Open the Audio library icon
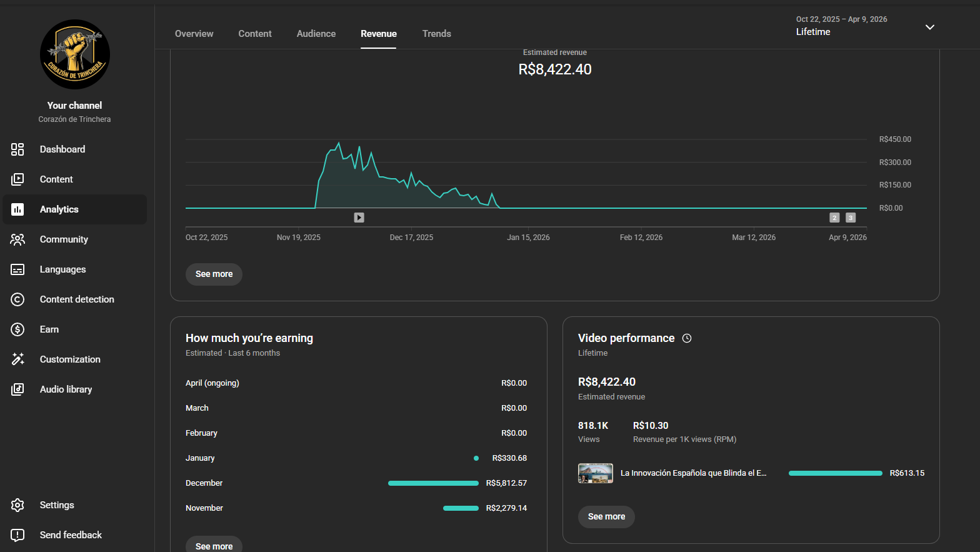The width and height of the screenshot is (980, 552). [x=17, y=389]
